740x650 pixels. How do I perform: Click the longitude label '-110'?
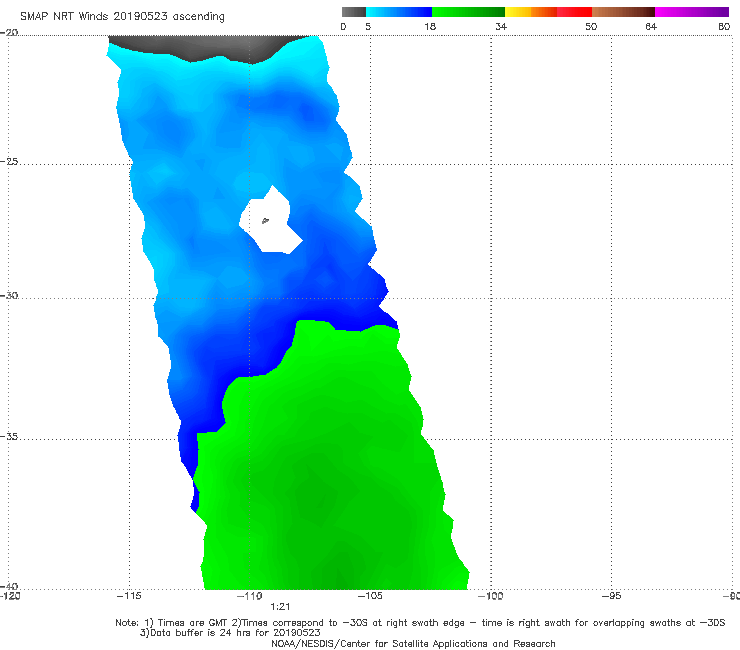[x=250, y=596]
